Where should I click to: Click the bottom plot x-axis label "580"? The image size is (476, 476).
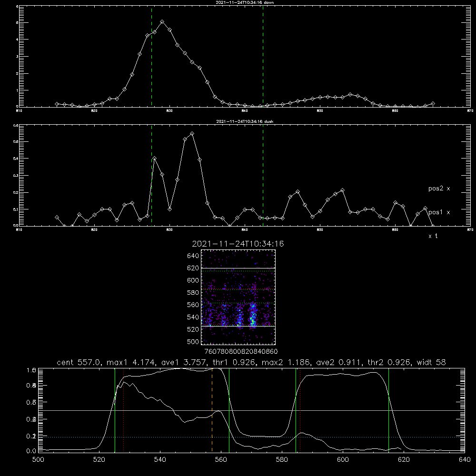pos(282,460)
